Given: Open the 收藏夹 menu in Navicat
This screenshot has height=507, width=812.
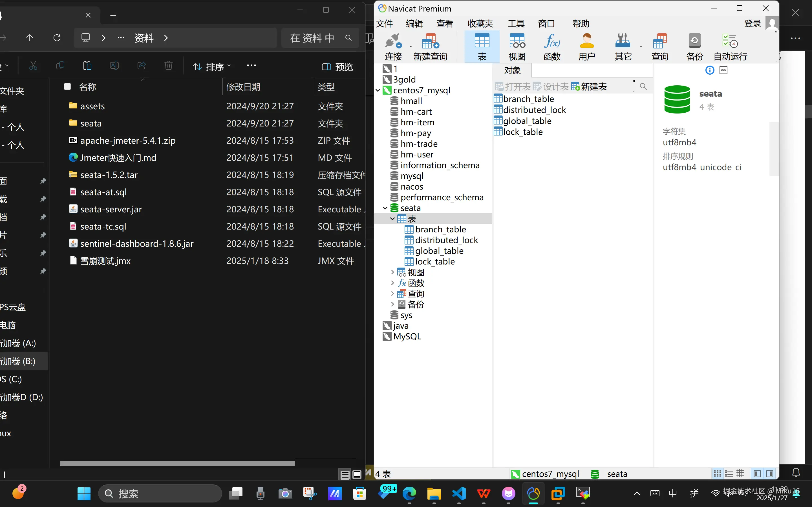Looking at the screenshot, I should (480, 23).
